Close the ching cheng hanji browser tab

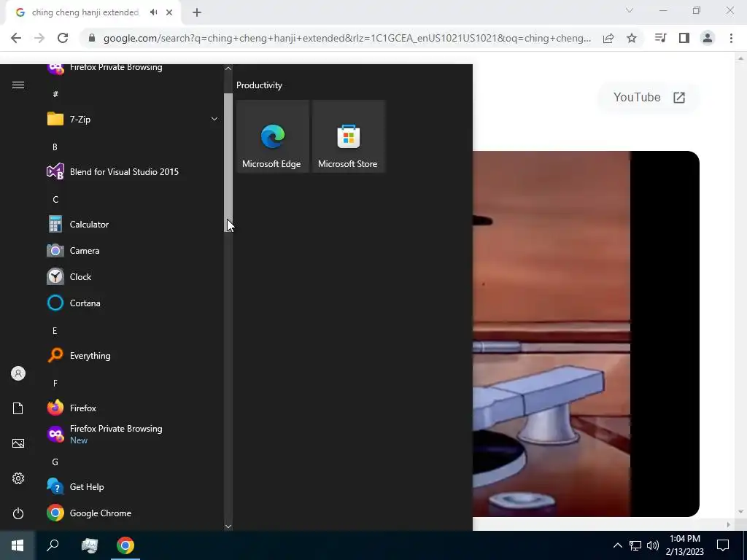click(x=169, y=12)
